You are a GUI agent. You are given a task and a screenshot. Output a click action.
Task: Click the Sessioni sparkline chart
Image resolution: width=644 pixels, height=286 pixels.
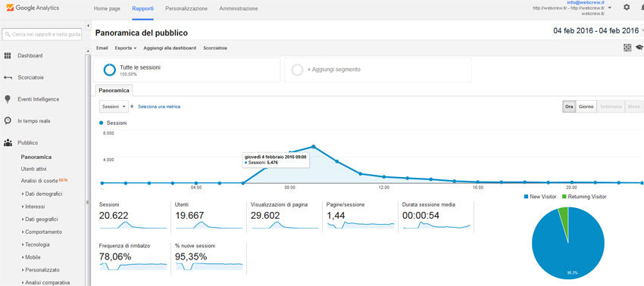point(133,225)
